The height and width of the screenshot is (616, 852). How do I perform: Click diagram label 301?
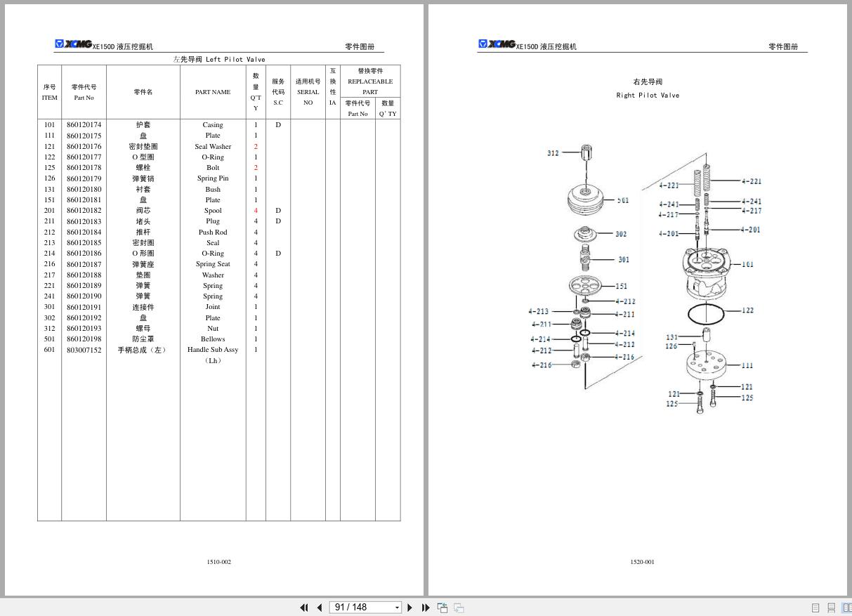tap(624, 260)
